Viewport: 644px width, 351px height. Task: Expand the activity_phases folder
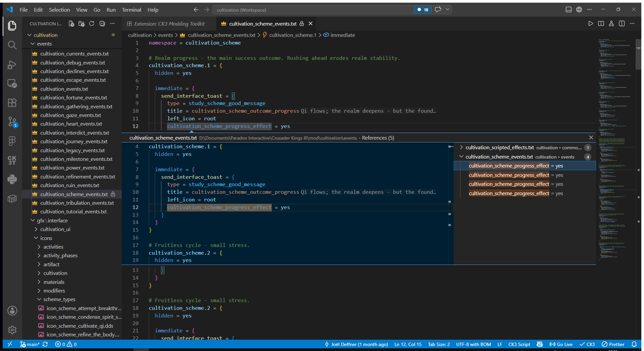[39, 256]
